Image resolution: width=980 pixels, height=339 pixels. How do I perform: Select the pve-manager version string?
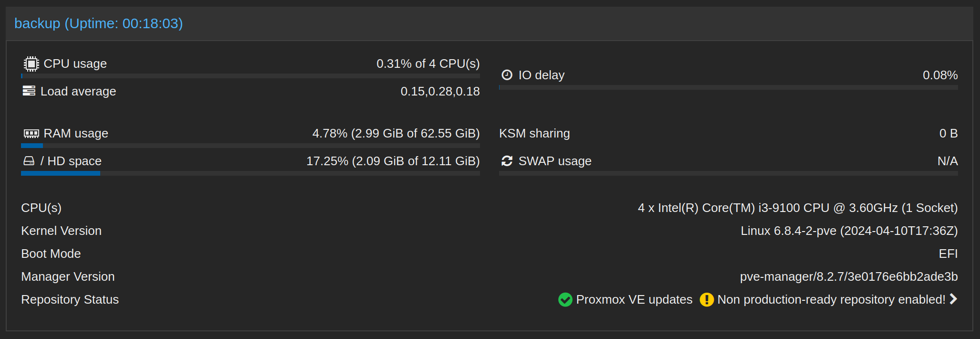[849, 276]
